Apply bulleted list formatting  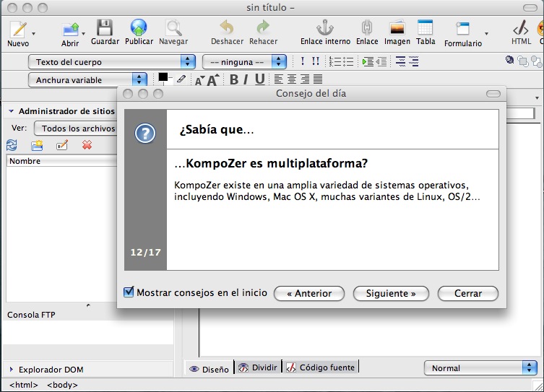click(x=348, y=61)
